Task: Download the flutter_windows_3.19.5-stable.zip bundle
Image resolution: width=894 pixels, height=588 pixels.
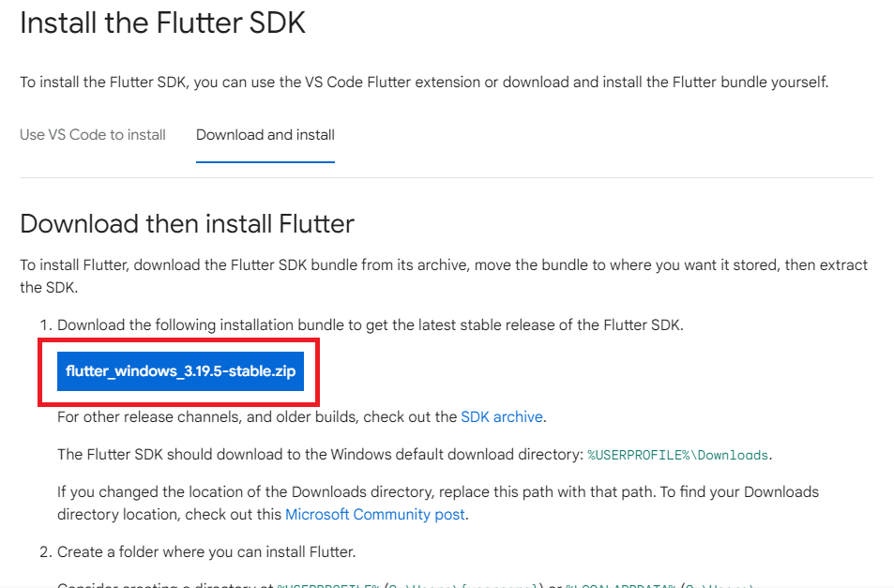Action: [179, 371]
